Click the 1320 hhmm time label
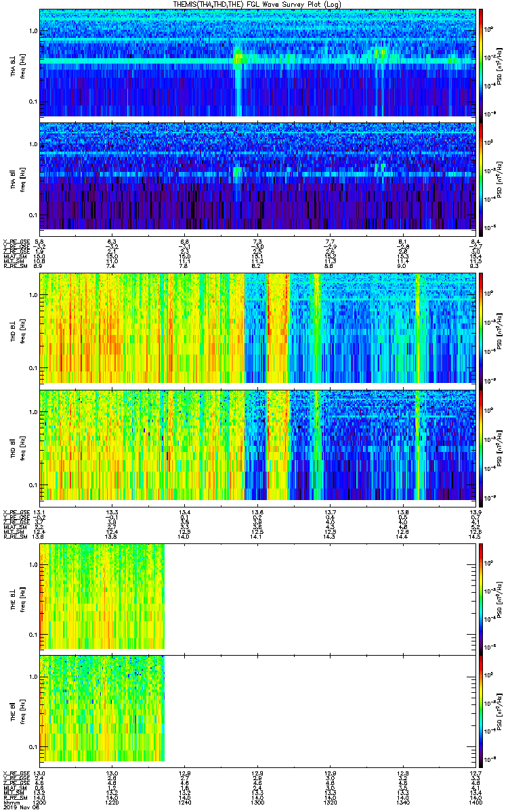Image resolution: width=508 pixels, height=812 pixels. coord(330,801)
